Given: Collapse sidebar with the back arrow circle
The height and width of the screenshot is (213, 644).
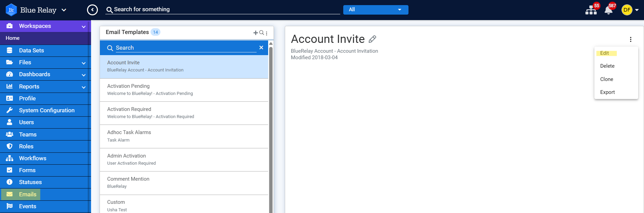Looking at the screenshot, I should (92, 10).
